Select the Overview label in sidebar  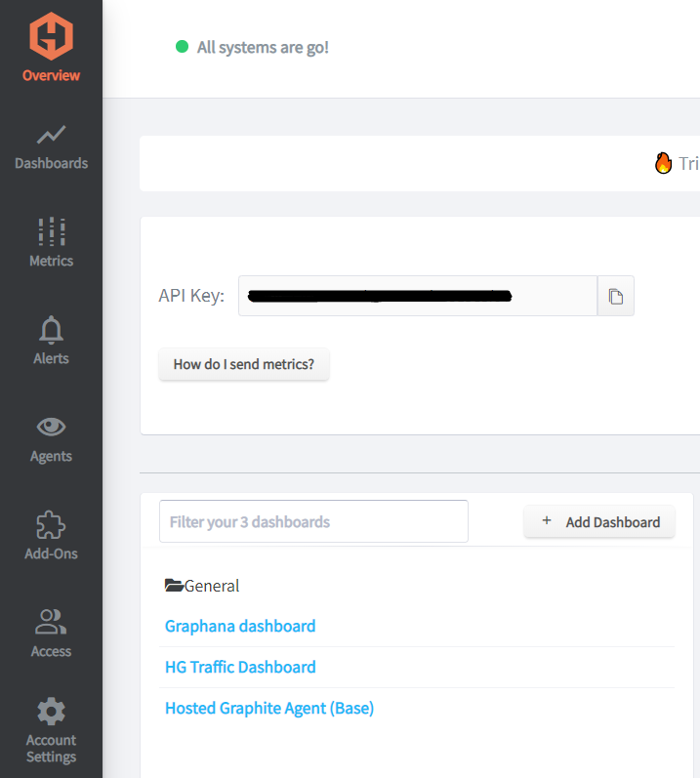click(51, 75)
